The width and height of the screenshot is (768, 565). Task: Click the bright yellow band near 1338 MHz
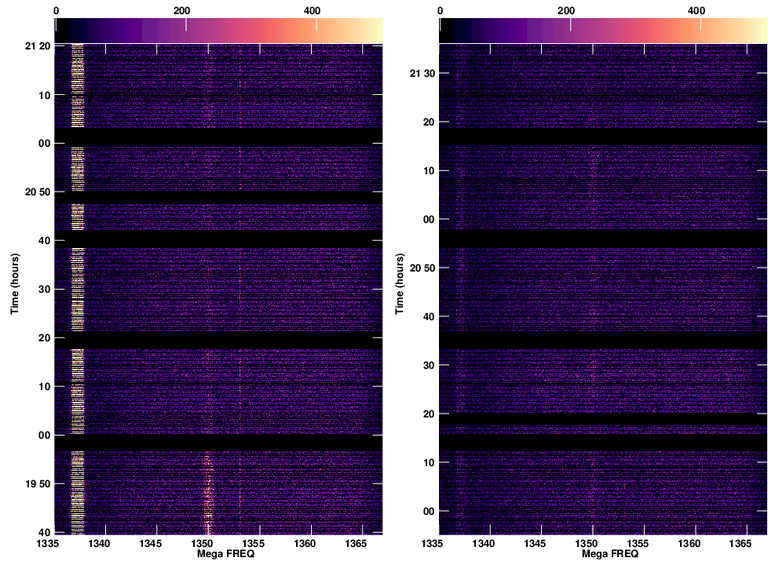coord(78,290)
